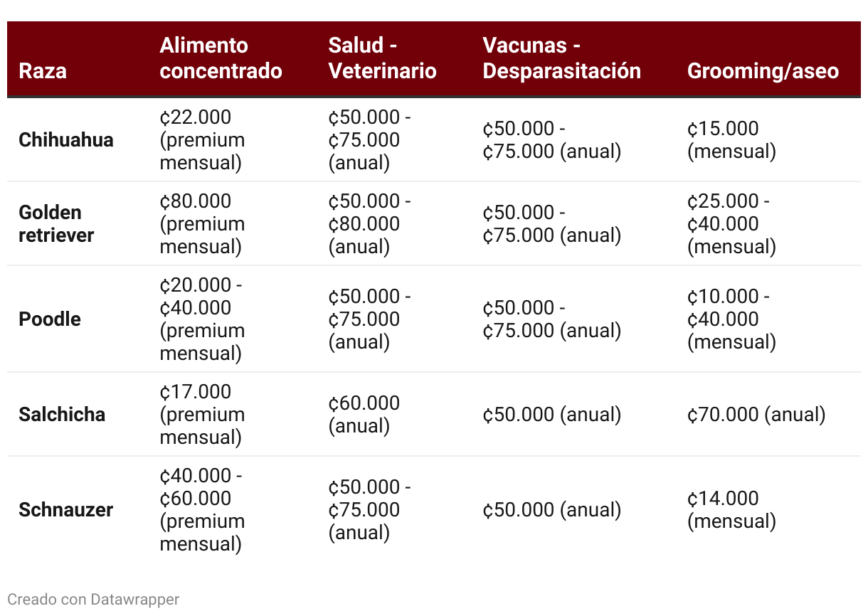Click Salchicha's ₡60.000 (anual) veterinary cell

pos(364,414)
